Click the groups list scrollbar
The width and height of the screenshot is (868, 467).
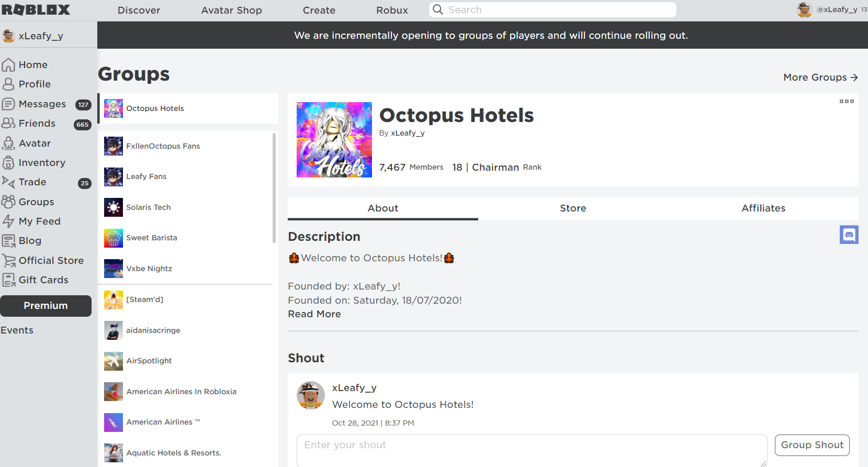pos(274,188)
